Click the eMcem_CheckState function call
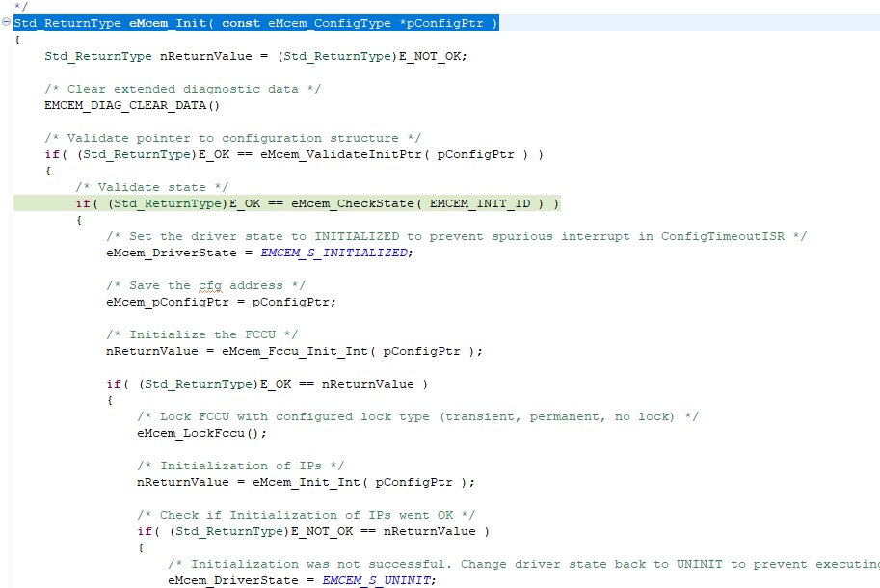880x588 pixels. pos(353,203)
